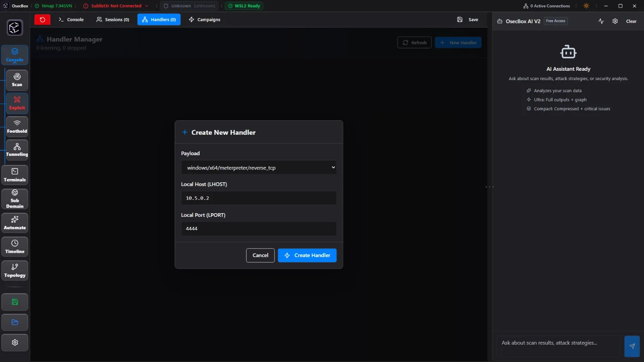
Task: Clear the AI assistant conversation
Action: click(631, 21)
